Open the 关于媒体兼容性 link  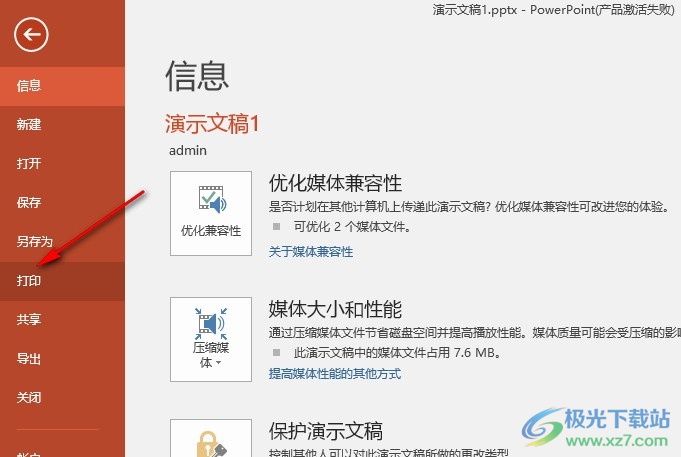click(311, 252)
